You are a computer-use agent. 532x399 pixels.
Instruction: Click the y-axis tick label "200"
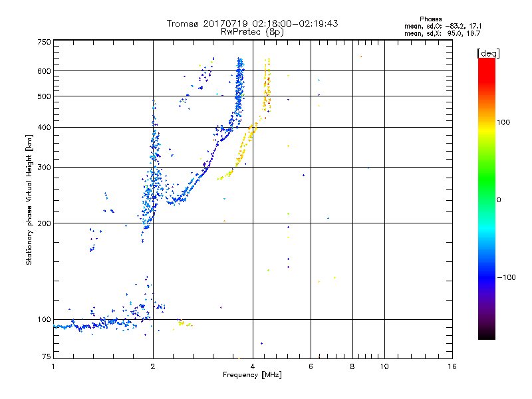44,223
